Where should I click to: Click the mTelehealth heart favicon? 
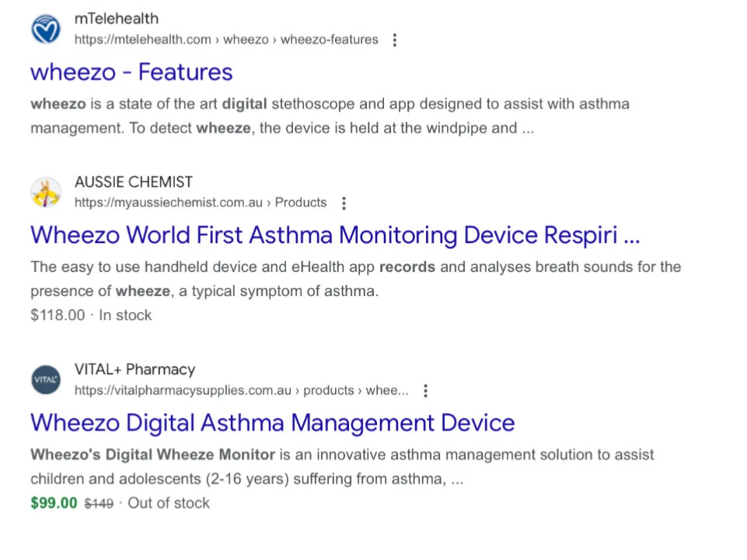pos(46,29)
